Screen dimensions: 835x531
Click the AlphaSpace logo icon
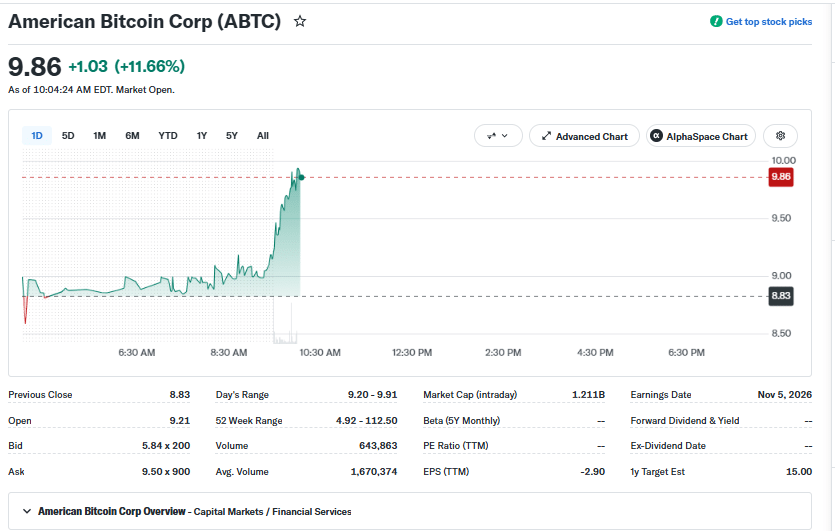tap(657, 136)
